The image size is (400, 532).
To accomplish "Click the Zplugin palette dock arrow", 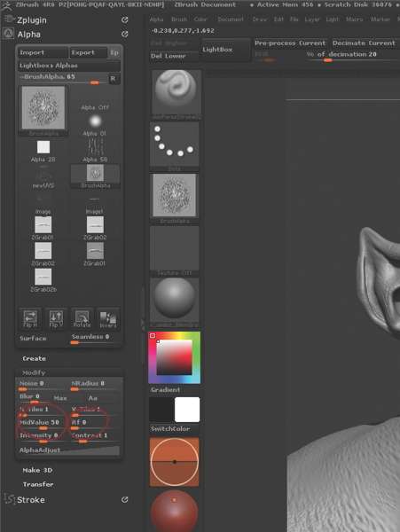I will point(125,20).
